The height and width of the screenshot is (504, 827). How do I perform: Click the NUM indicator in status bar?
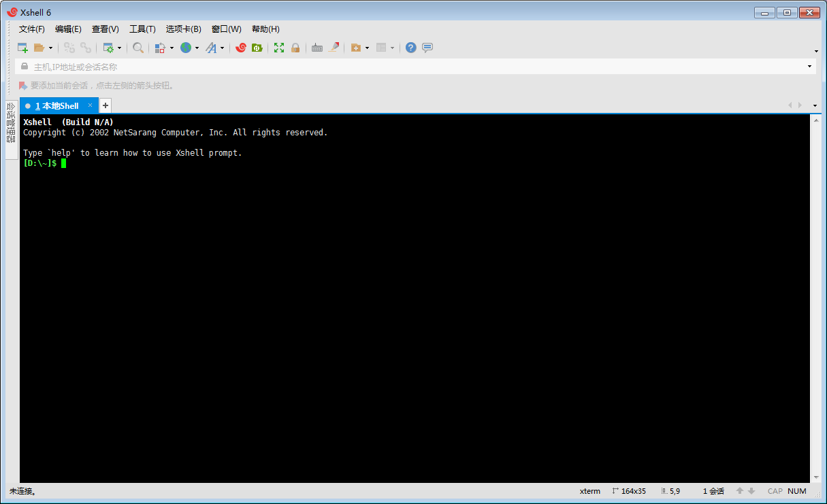797,491
